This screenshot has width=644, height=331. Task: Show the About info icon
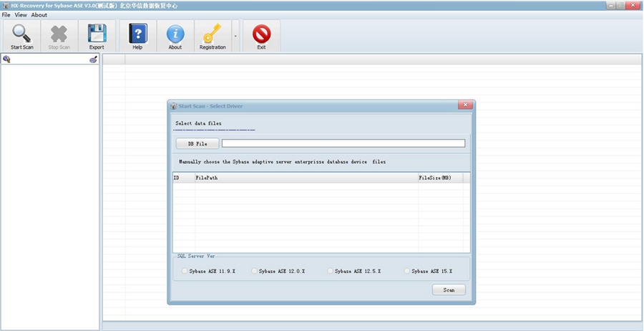coord(175,34)
